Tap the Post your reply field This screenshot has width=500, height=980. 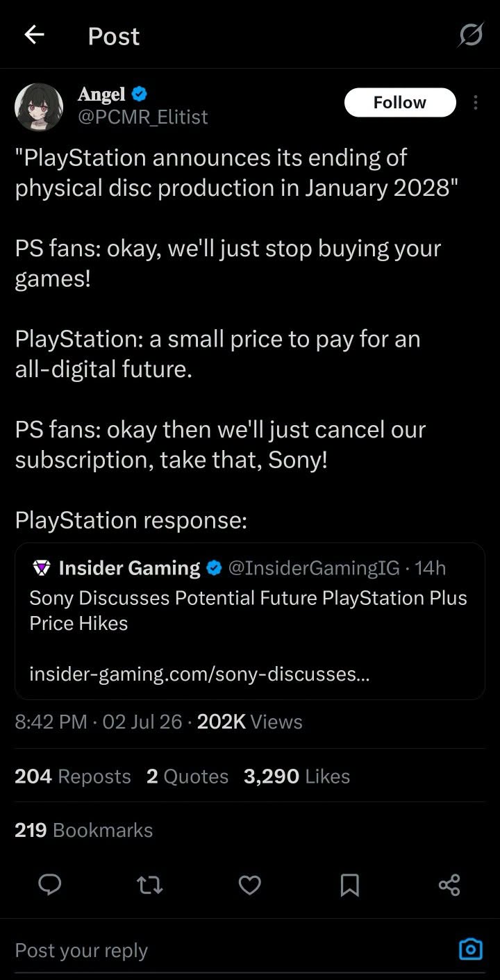229,950
